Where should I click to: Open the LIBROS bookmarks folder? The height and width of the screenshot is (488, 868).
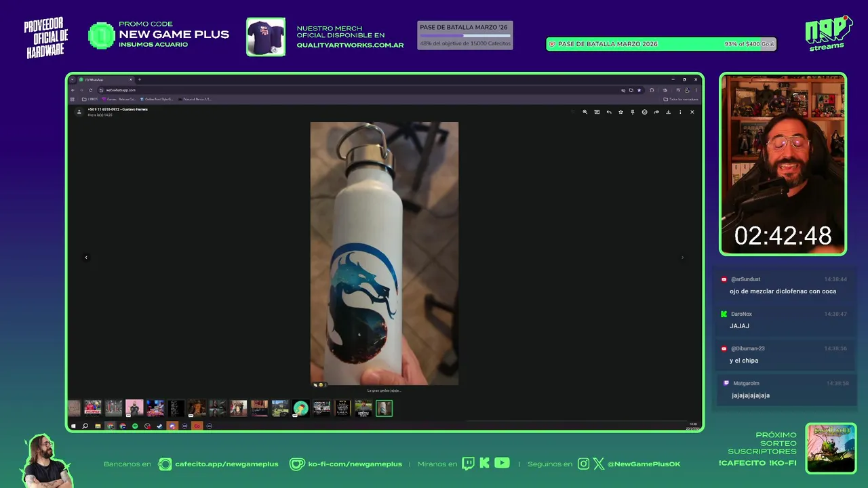pyautogui.click(x=90, y=99)
